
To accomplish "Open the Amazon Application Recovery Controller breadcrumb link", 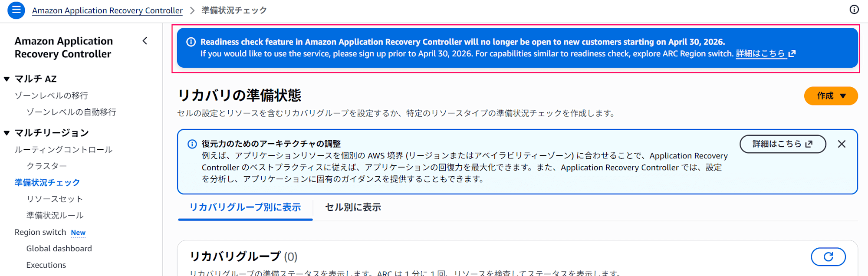I will [107, 10].
